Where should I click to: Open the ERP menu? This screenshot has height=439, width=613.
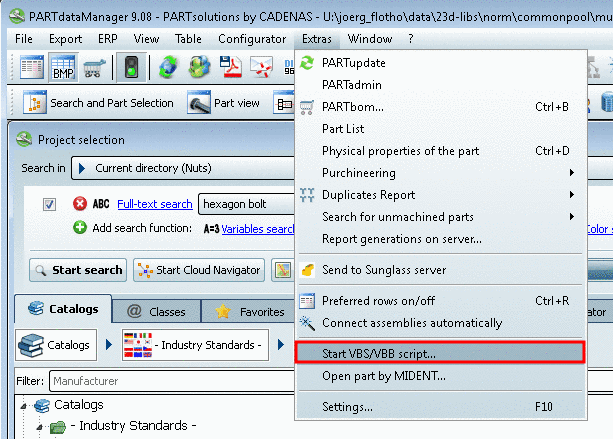[x=108, y=39]
